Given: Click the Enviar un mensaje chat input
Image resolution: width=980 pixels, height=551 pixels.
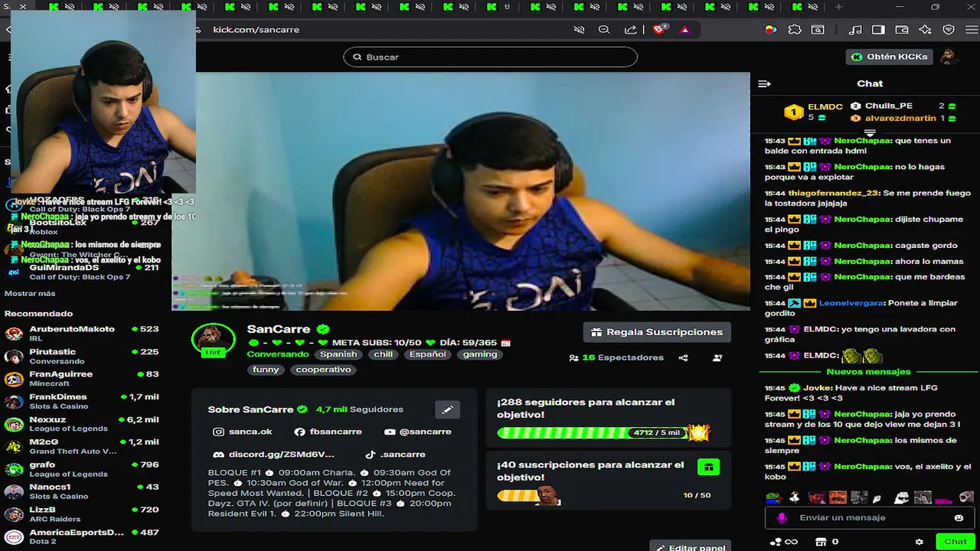Looking at the screenshot, I should [x=868, y=518].
